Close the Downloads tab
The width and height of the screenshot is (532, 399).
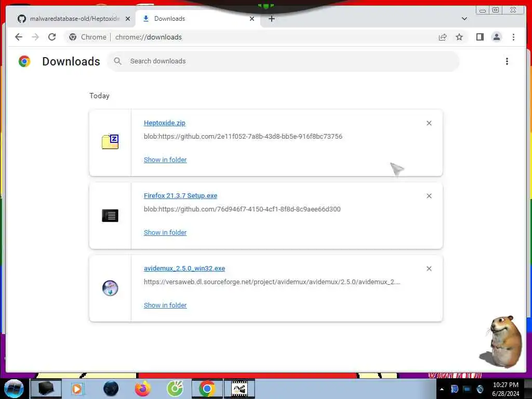click(252, 19)
